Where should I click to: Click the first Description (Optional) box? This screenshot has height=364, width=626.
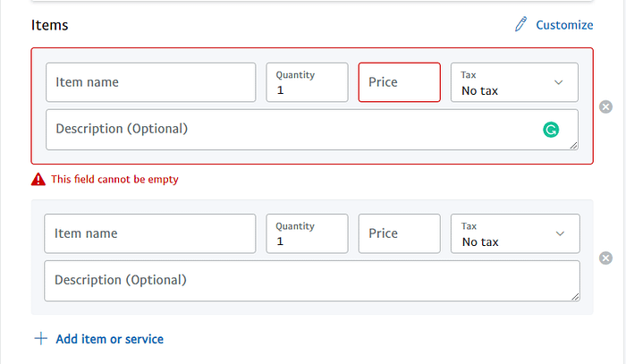coord(312,130)
